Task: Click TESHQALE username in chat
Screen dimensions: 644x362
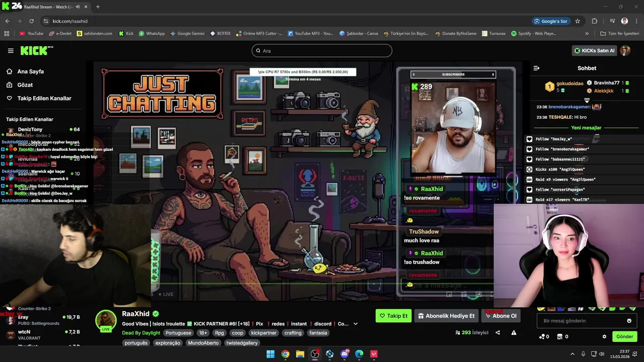Action: tap(561, 117)
